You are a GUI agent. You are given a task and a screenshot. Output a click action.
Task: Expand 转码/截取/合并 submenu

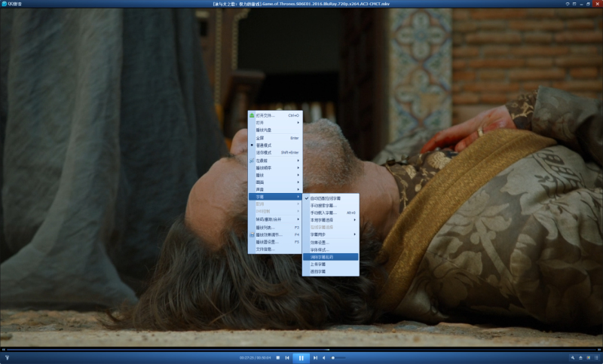[x=275, y=219]
